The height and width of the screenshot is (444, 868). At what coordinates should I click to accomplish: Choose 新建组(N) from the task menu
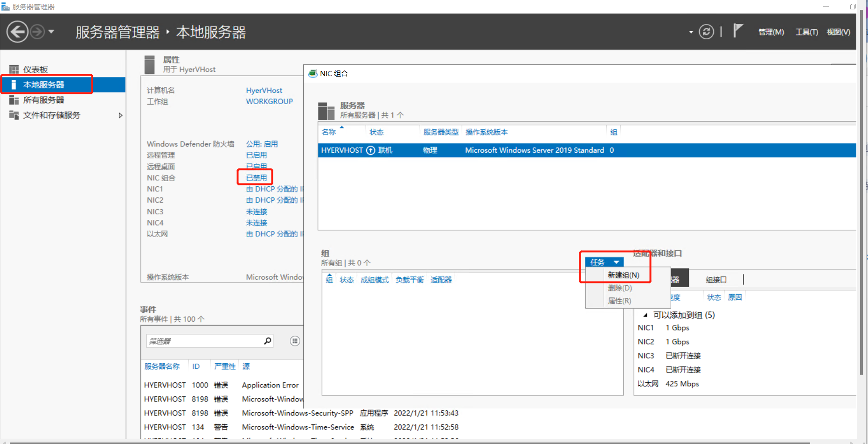click(623, 275)
